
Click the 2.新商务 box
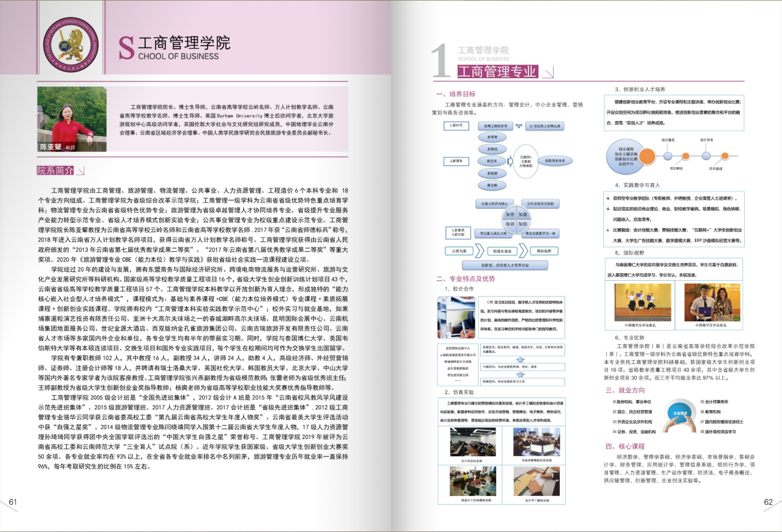pyautogui.click(x=456, y=161)
